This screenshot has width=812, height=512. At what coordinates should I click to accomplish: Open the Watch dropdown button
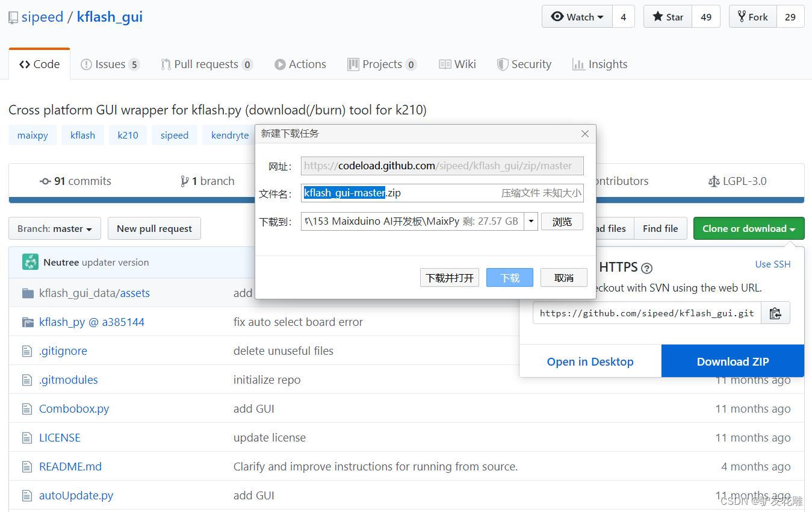(x=577, y=17)
